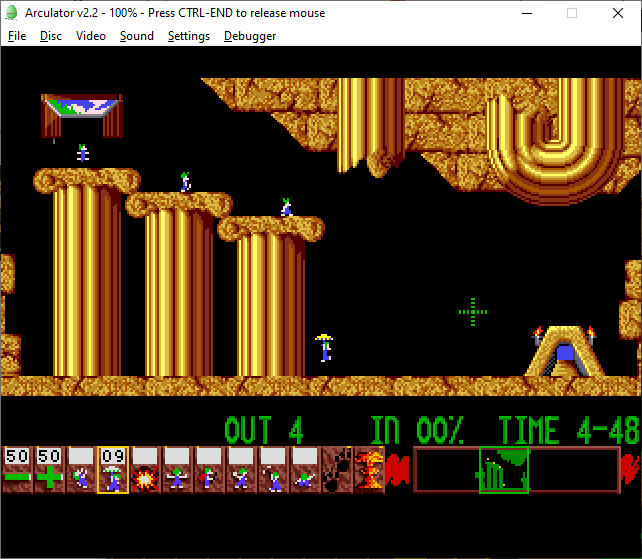Open the Settings menu
This screenshot has width=642, height=559.
[x=189, y=36]
